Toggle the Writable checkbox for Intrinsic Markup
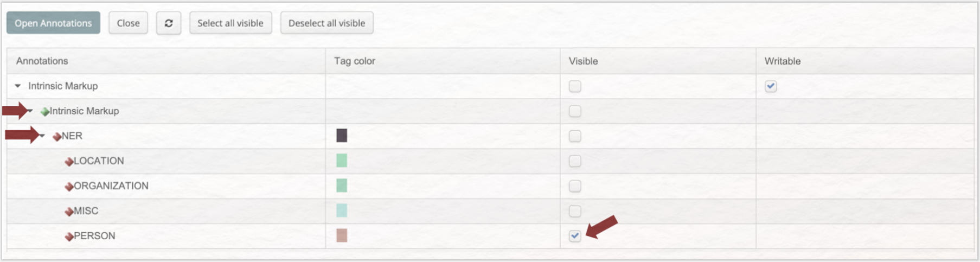Screen dimensions: 980x262 click(771, 86)
